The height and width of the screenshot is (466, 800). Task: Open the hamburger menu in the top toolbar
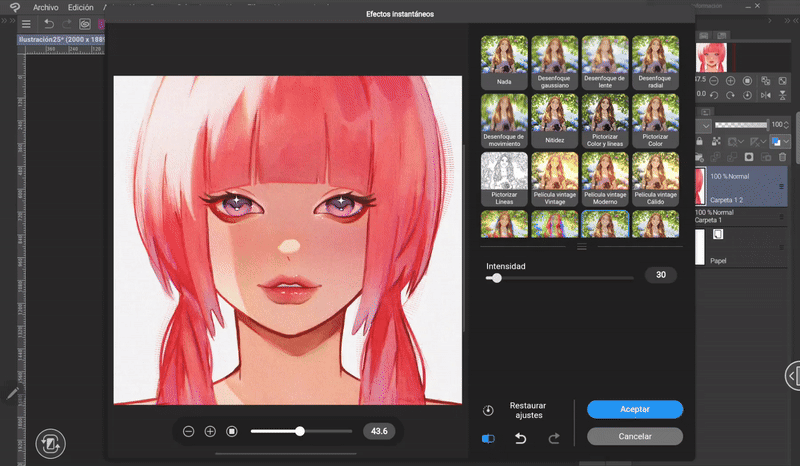26,23
